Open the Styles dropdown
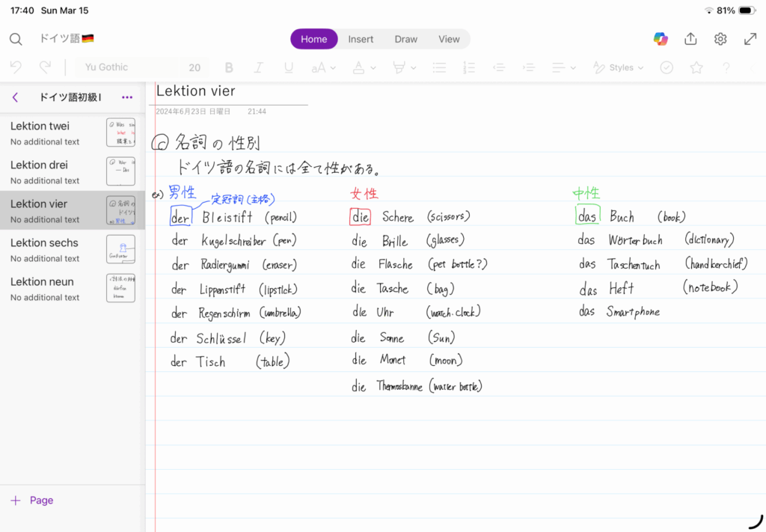 click(619, 67)
